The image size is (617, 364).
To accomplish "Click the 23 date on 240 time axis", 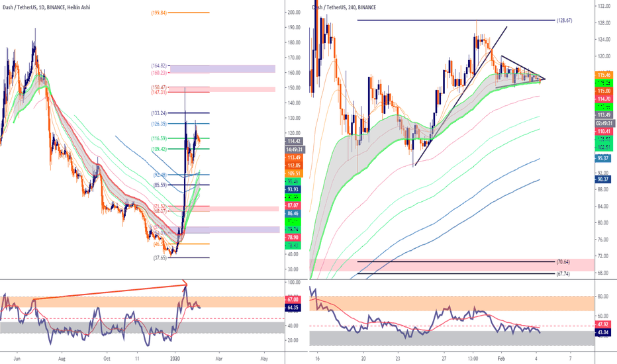I will click(398, 359).
